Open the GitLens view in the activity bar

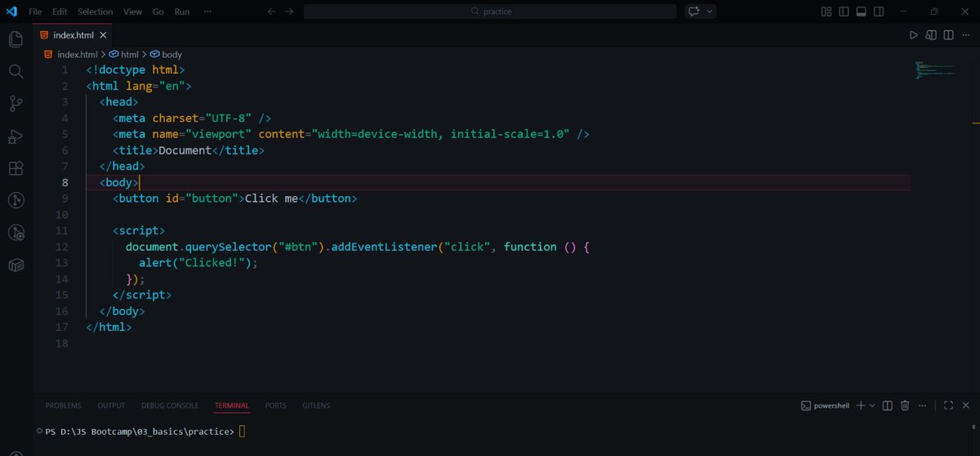(16, 200)
